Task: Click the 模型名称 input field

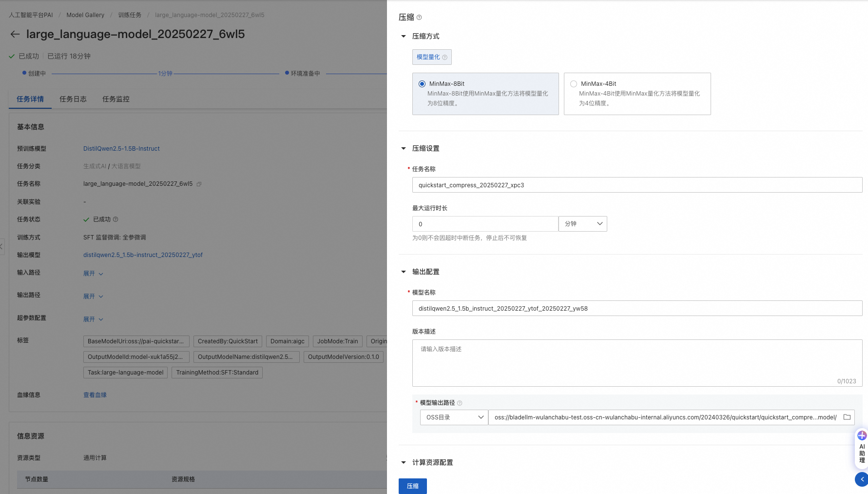Action: 637,308
